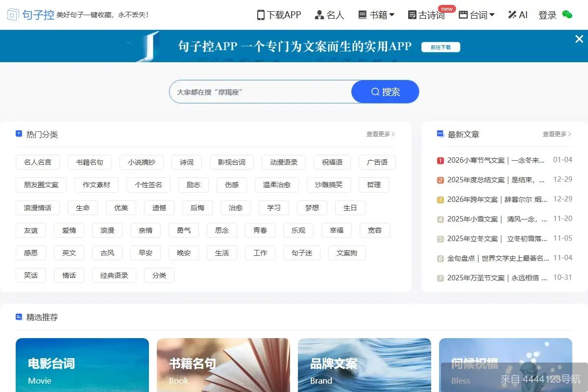Viewport: 588px width, 392px height.
Task: Click the chevron after 查看更多 in 热门分类
Action: (x=394, y=134)
